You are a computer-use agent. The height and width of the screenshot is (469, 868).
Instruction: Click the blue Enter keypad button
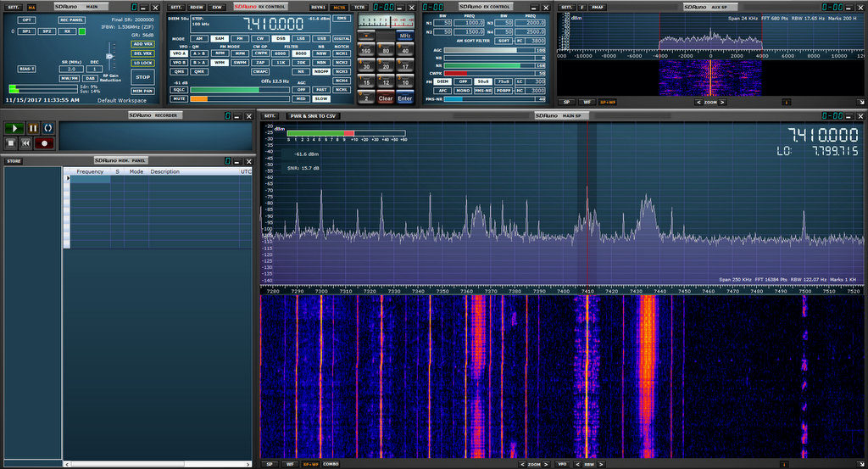pos(405,98)
